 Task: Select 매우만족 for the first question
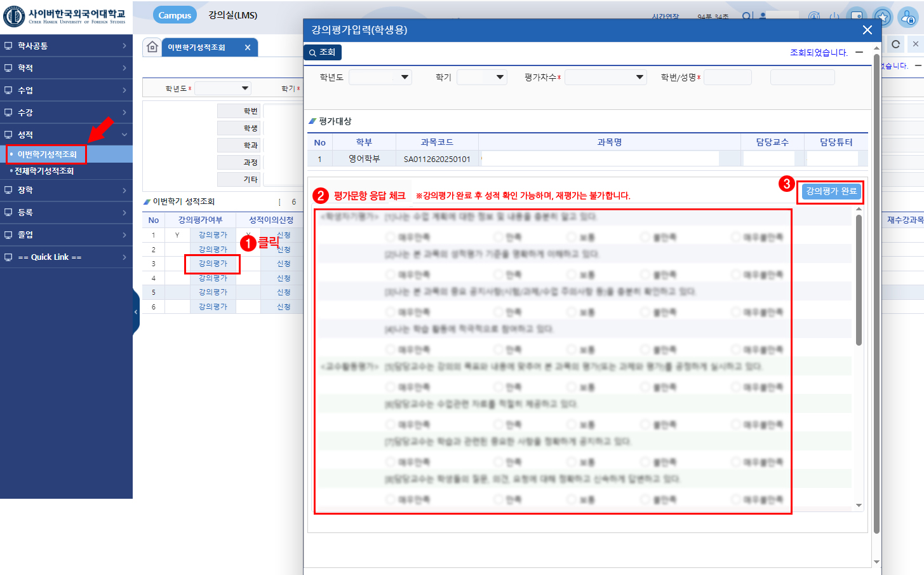click(x=391, y=237)
